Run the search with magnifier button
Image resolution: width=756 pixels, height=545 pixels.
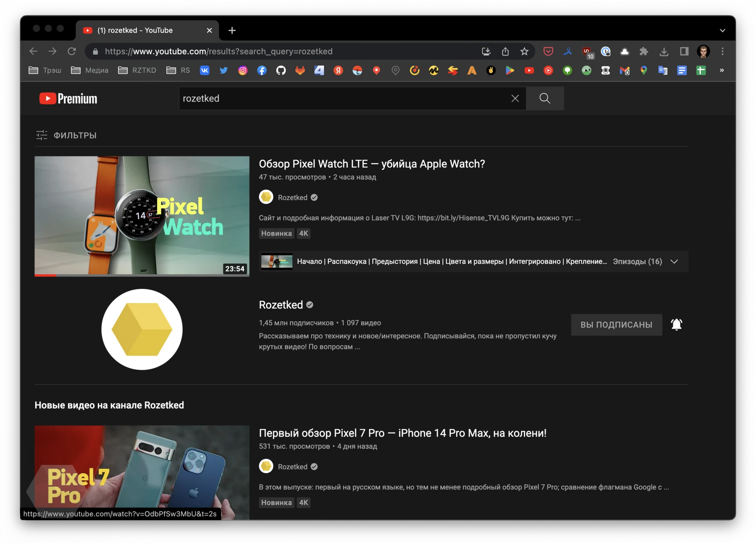(545, 98)
